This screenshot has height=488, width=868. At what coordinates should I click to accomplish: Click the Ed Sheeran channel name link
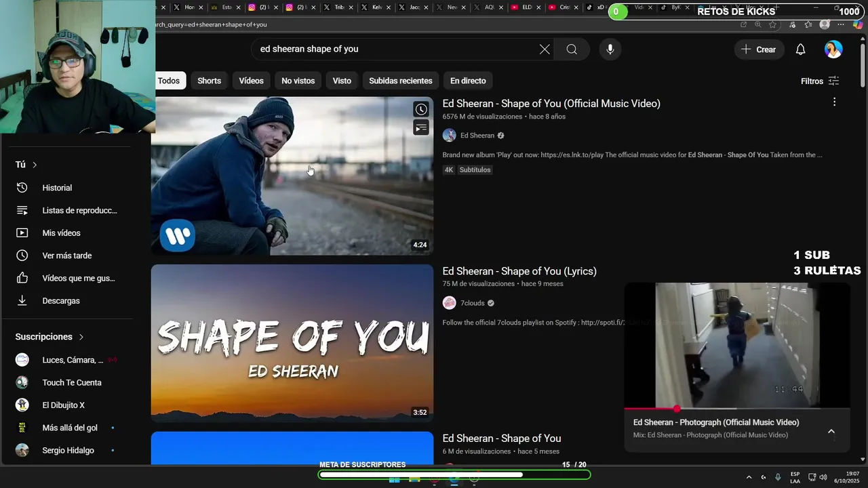click(x=477, y=136)
